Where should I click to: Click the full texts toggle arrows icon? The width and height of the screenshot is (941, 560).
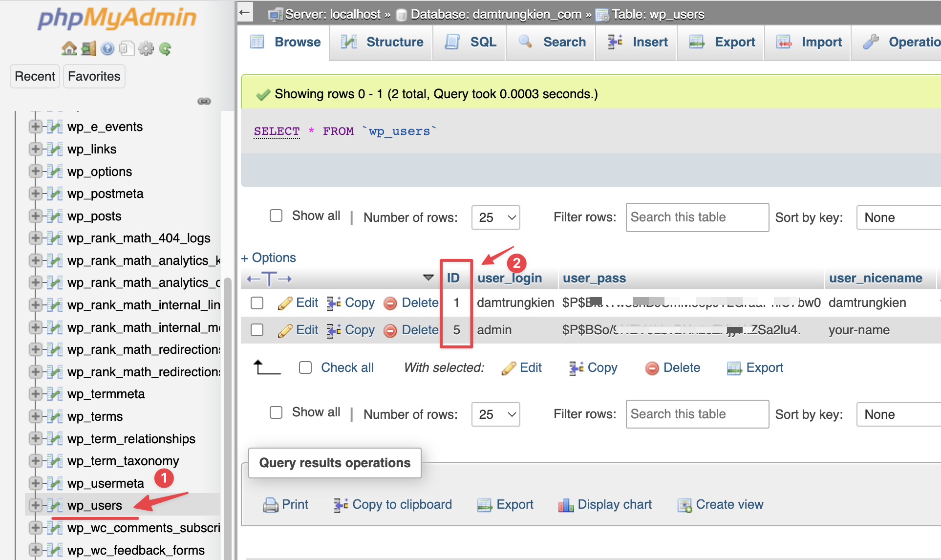click(x=269, y=279)
